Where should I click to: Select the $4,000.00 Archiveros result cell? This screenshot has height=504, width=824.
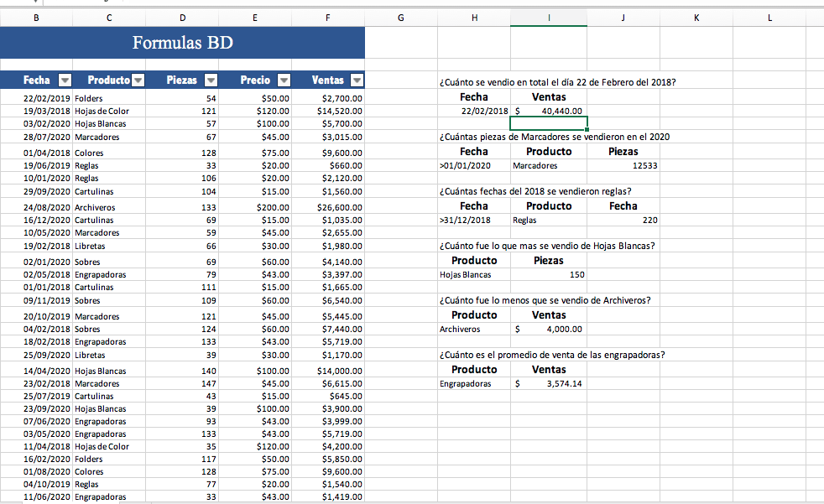click(x=549, y=329)
